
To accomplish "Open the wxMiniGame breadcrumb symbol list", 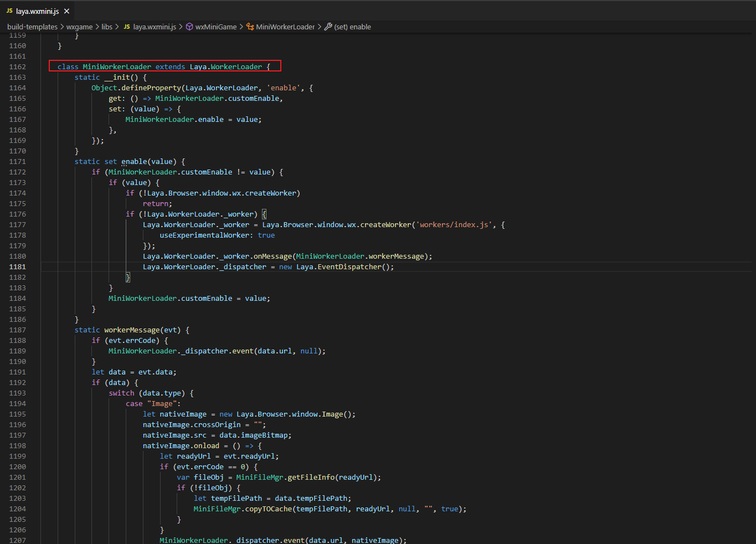I will [x=216, y=27].
